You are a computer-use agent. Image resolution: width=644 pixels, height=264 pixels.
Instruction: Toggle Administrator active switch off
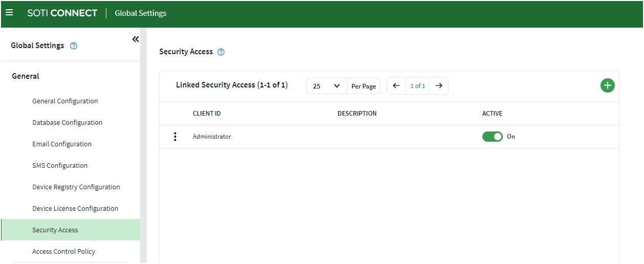click(x=493, y=137)
